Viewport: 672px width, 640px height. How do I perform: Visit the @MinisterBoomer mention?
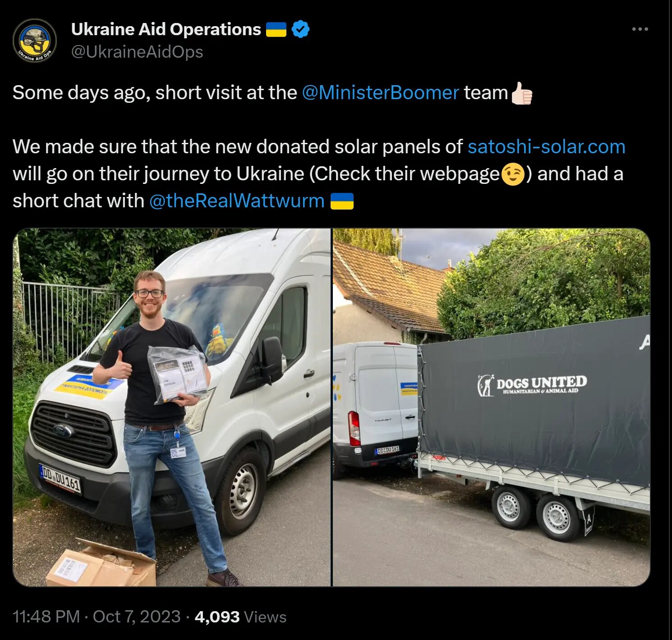tap(380, 93)
